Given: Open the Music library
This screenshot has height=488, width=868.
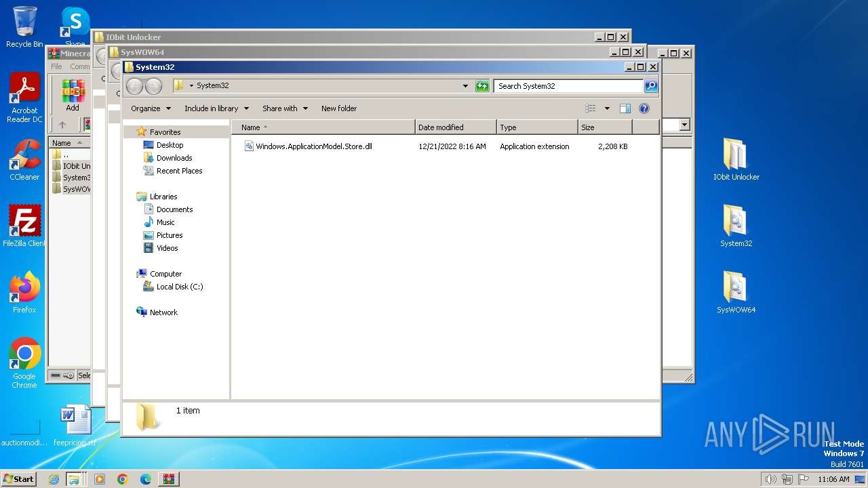Looking at the screenshot, I should tap(165, 222).
